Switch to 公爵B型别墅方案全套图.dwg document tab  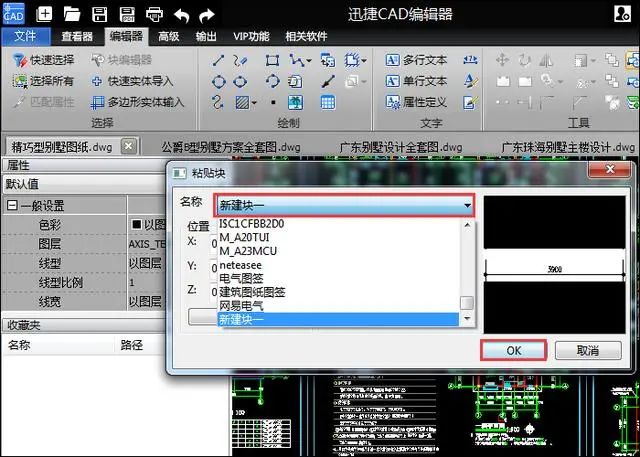point(231,147)
